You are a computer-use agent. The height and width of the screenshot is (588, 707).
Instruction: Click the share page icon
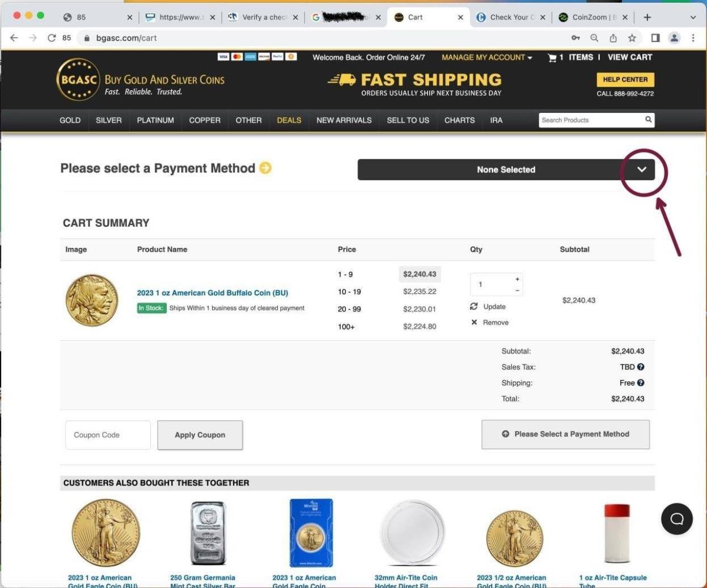coord(613,38)
